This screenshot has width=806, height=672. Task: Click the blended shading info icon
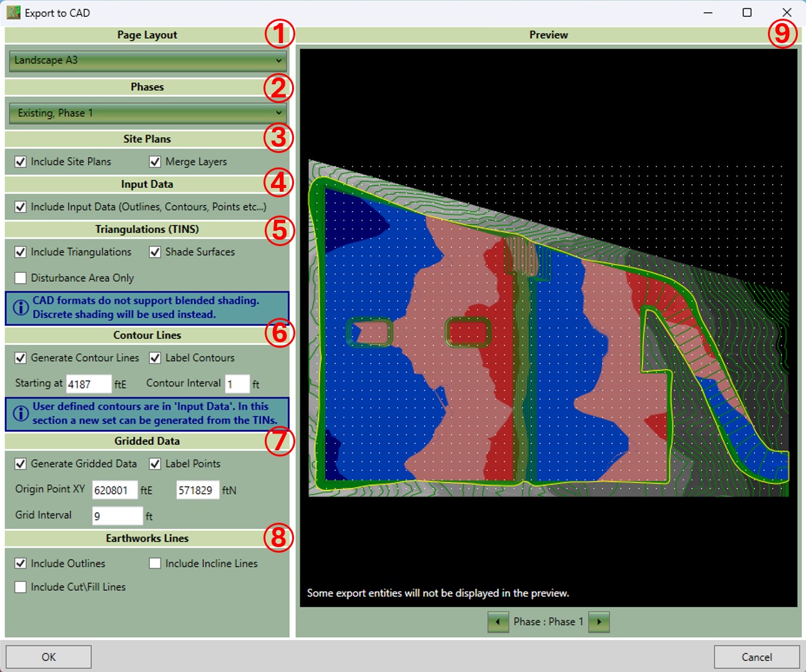(21, 308)
